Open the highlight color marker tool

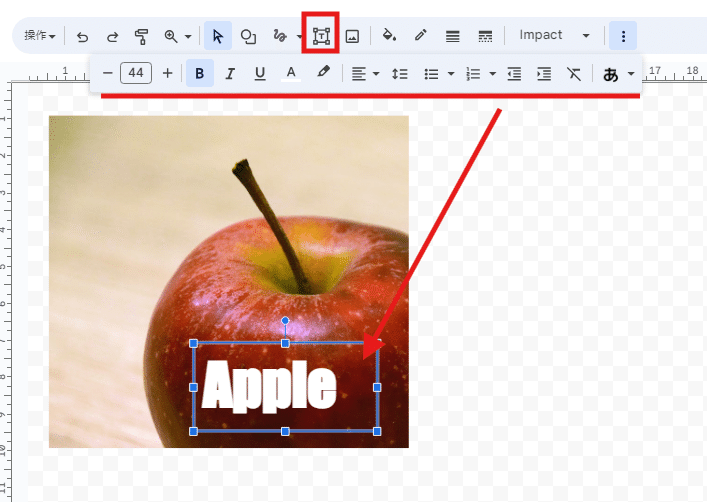pos(323,72)
